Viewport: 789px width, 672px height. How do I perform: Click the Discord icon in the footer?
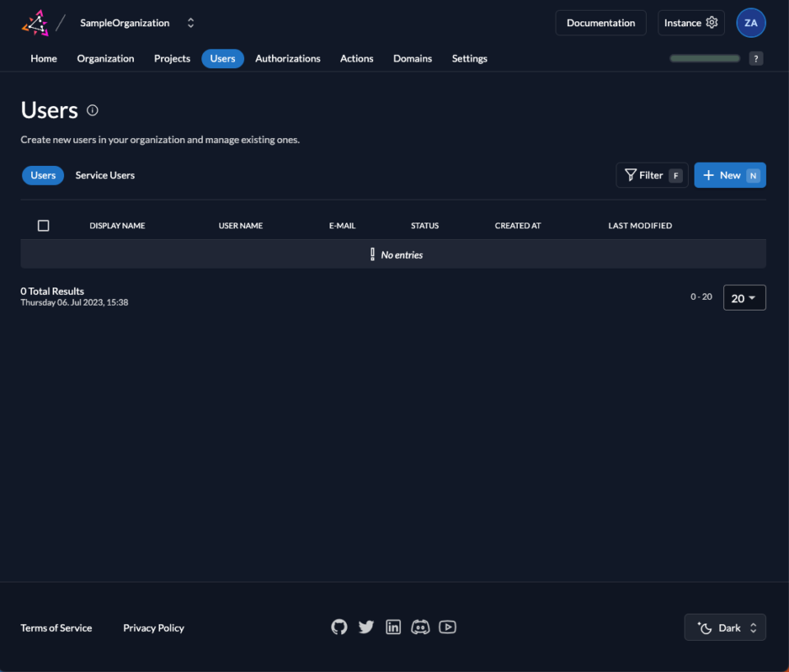pyautogui.click(x=420, y=627)
